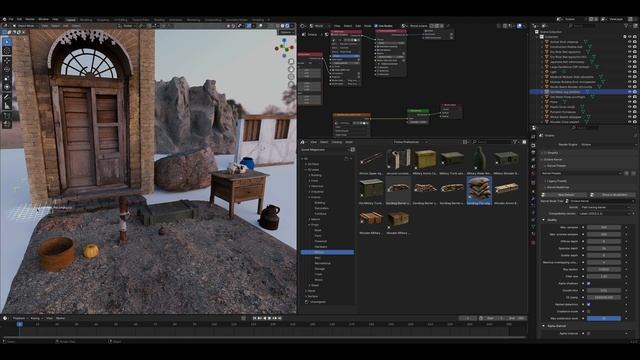
Task: Click the Show in Nodegraph button
Action: (x=614, y=195)
